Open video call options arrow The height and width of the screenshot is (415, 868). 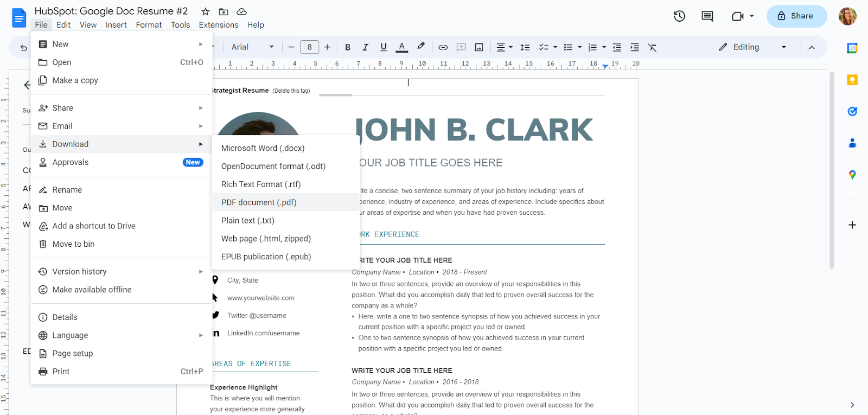(x=752, y=16)
